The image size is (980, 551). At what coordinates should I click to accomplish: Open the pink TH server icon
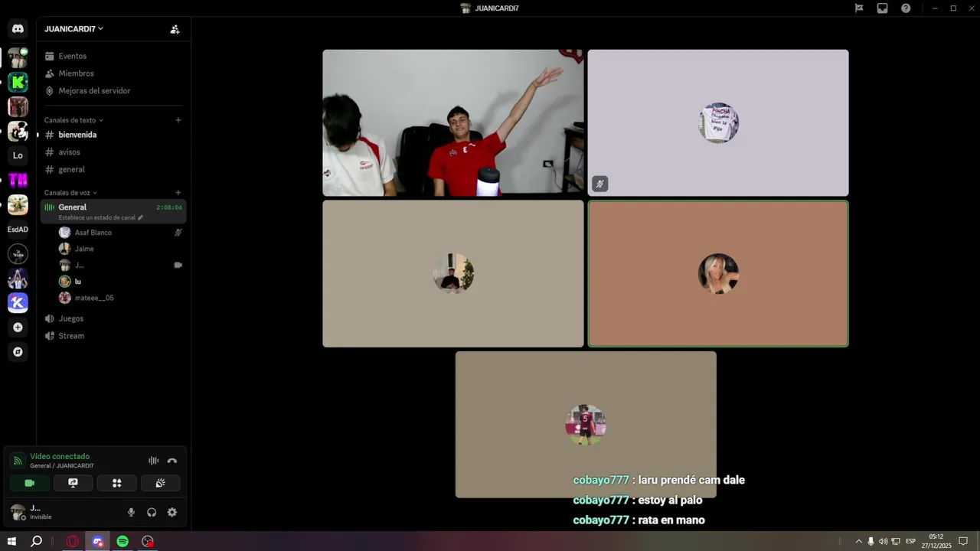coord(18,180)
